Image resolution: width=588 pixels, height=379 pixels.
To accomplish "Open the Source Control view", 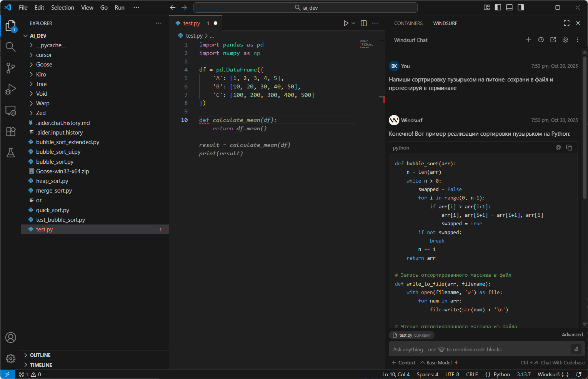I will pos(10,68).
